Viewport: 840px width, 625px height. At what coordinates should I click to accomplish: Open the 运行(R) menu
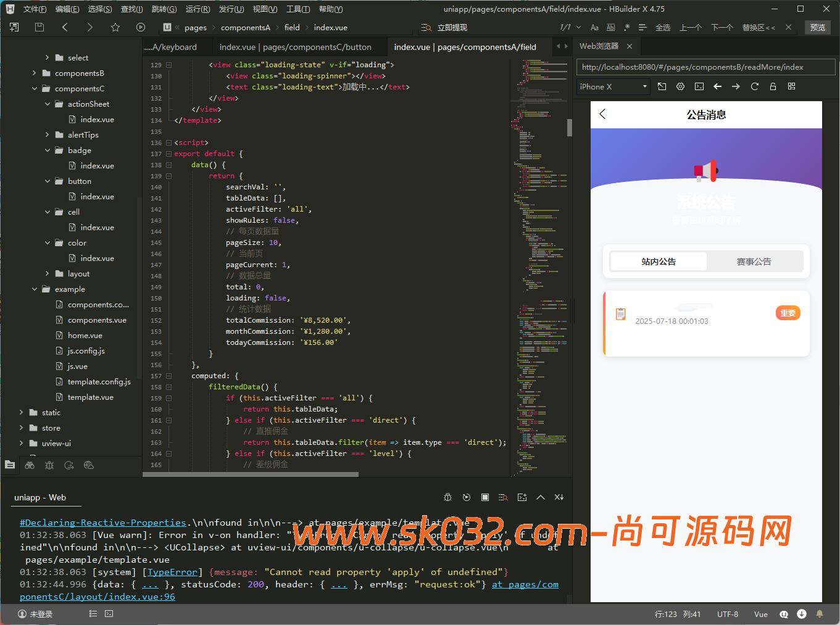(198, 9)
